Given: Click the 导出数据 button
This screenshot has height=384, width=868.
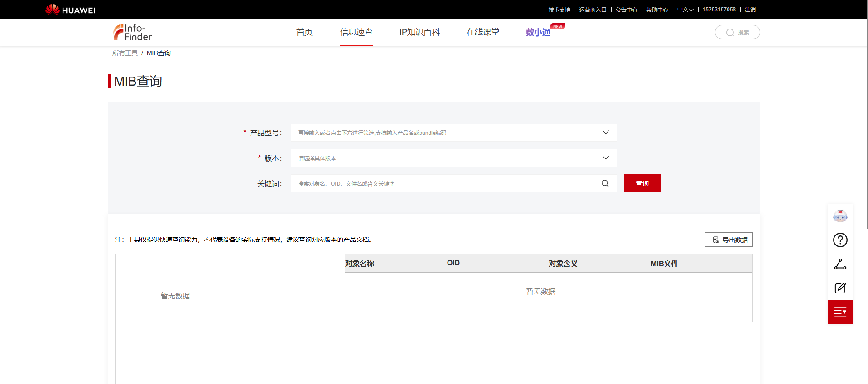Looking at the screenshot, I should click(x=729, y=240).
